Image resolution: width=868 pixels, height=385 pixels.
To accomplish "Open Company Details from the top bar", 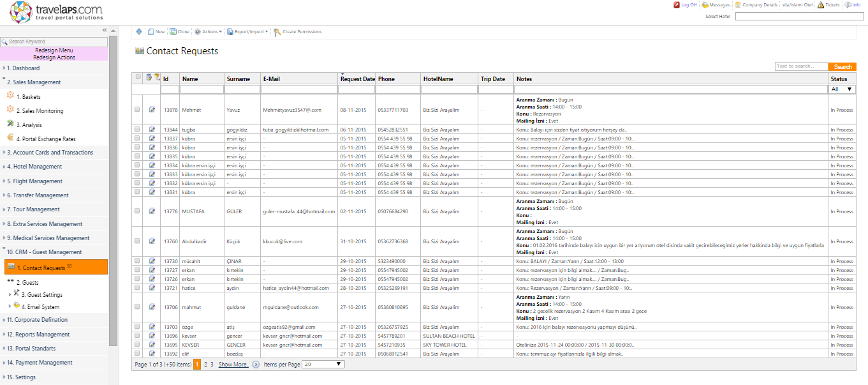I will click(x=756, y=4).
